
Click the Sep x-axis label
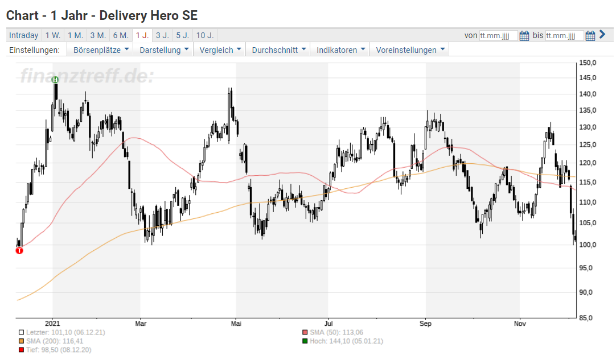point(425,323)
